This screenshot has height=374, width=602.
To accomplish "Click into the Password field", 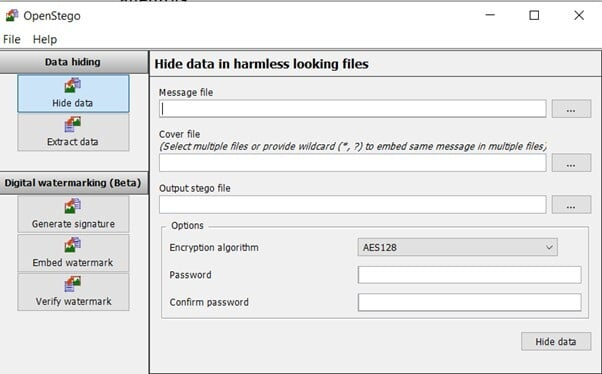I will (470, 275).
